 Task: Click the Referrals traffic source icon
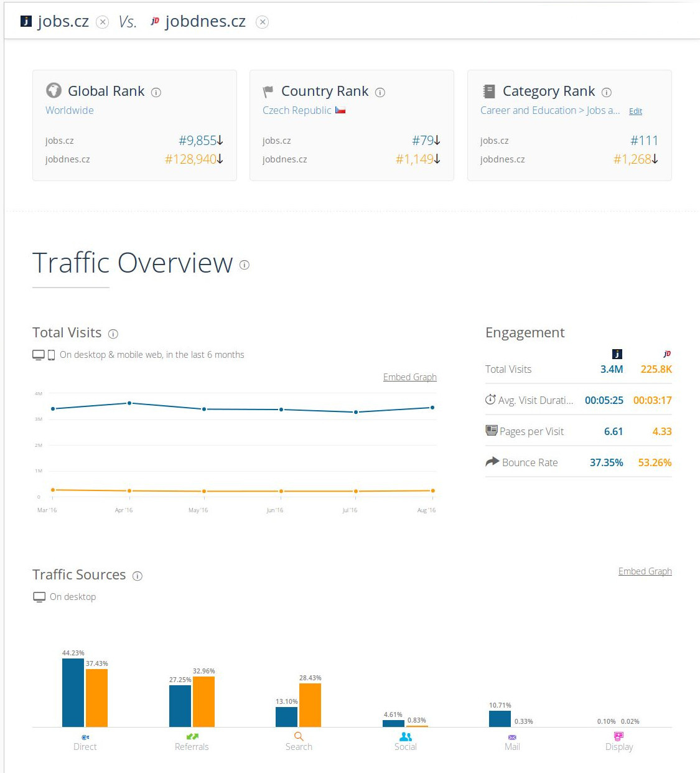point(192,736)
